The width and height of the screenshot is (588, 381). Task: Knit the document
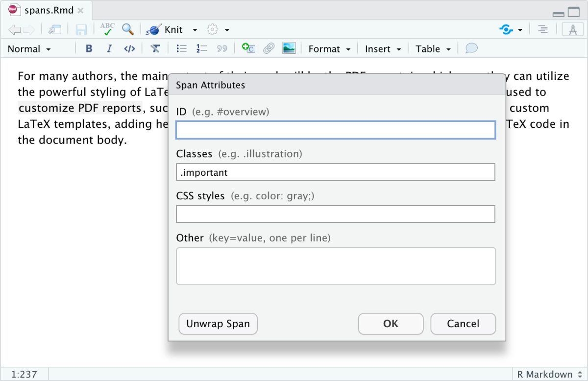165,29
